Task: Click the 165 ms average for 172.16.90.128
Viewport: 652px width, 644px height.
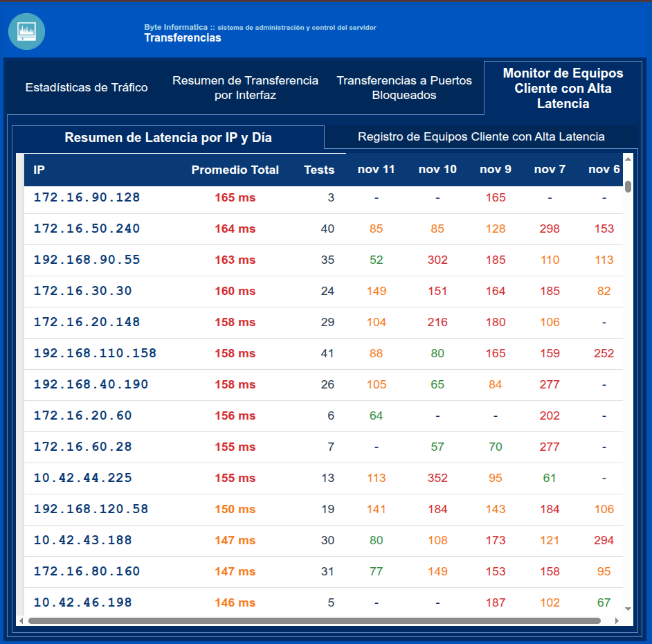Action: tap(235, 198)
